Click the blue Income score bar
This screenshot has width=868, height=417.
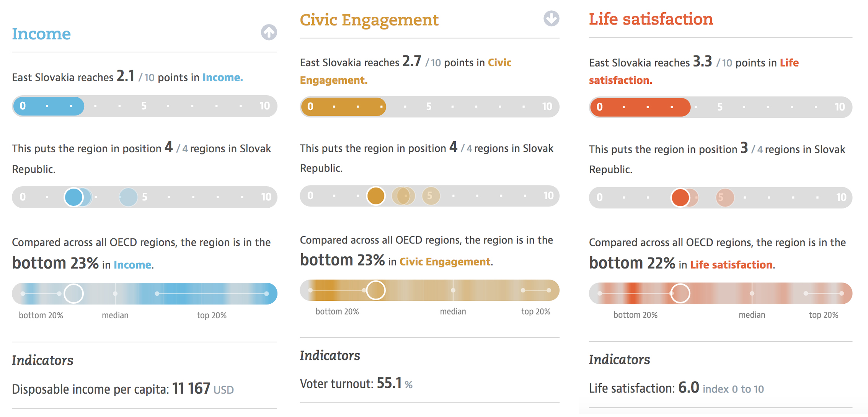tap(49, 106)
